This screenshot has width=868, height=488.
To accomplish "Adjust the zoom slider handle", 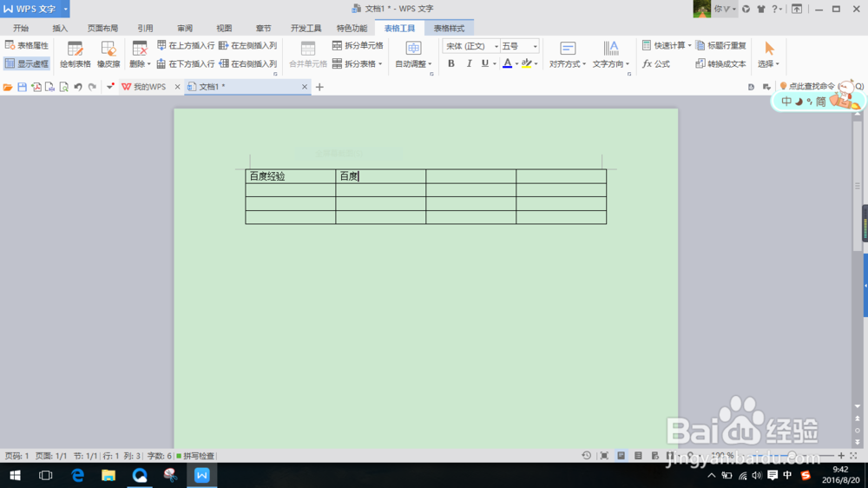I will click(792, 455).
